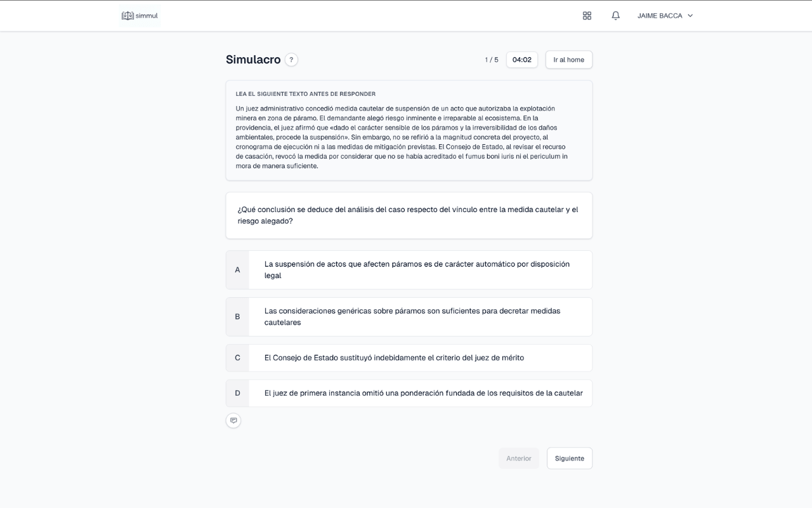Click the 1 / 5 question progress indicator

492,60
